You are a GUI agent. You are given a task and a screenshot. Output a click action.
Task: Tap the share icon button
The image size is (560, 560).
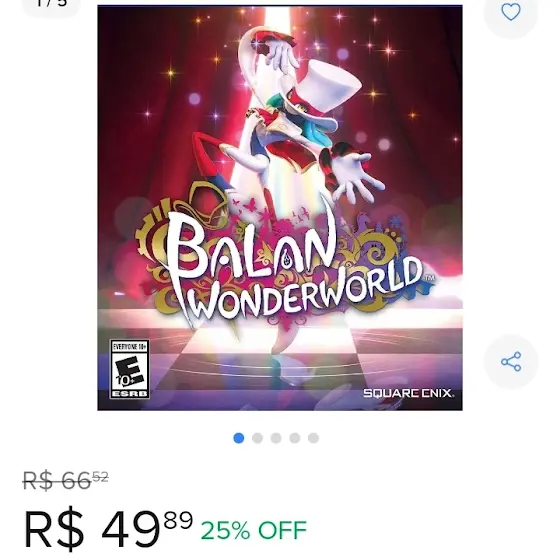coord(511,361)
